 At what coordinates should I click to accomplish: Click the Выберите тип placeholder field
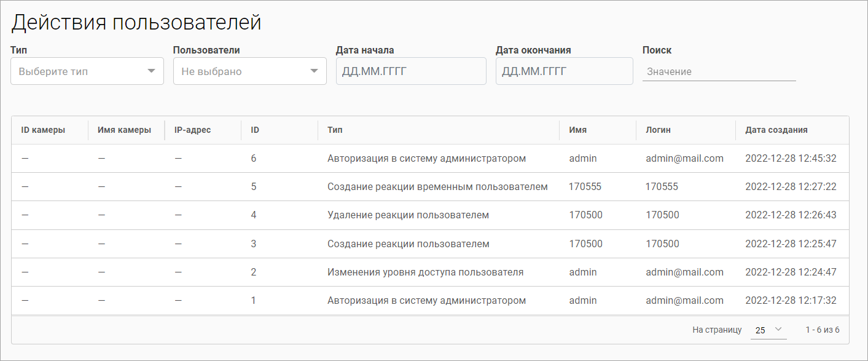click(x=87, y=71)
